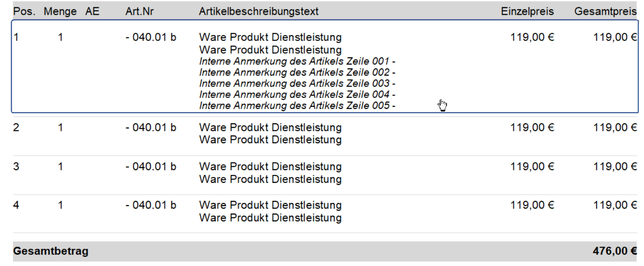Screen dimensions: 644x266
Task: Click Einzelpreis 119,00 € in position 1
Action: (x=532, y=38)
